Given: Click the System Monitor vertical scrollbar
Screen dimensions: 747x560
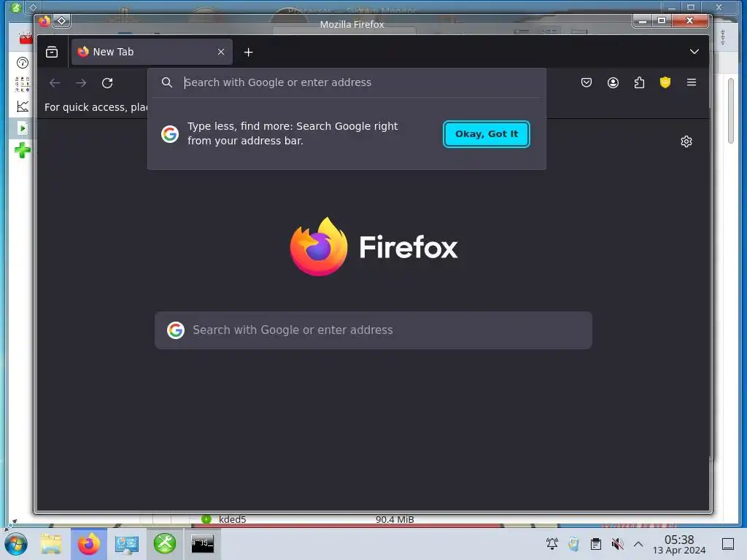Looking at the screenshot, I should click(x=731, y=111).
